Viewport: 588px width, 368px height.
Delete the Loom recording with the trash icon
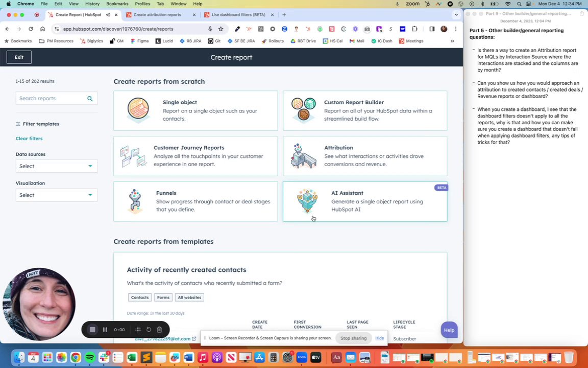[x=159, y=330]
